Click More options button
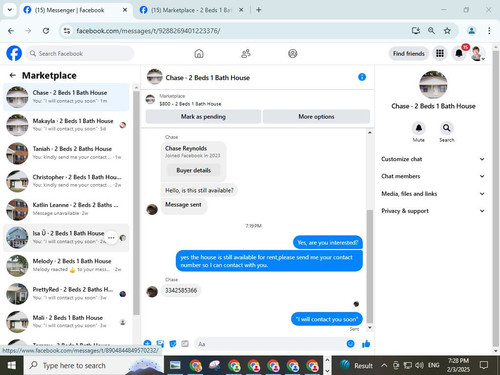The width and height of the screenshot is (500, 375). [x=316, y=117]
